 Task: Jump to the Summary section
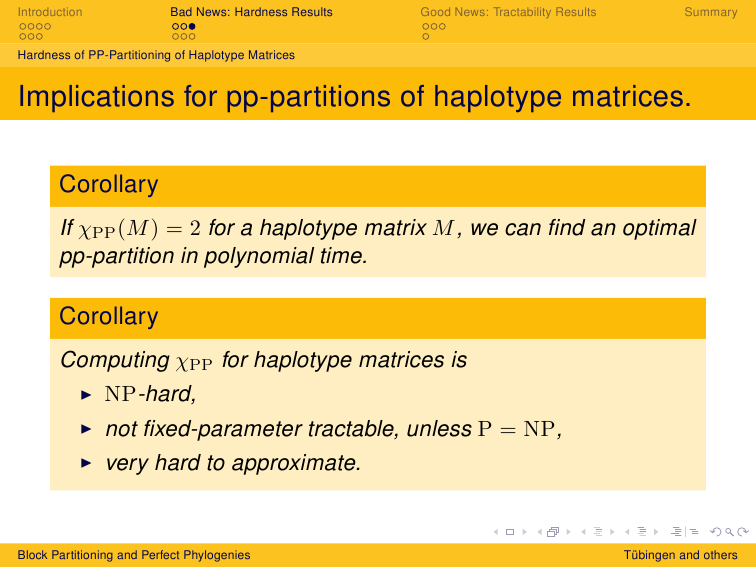point(710,12)
